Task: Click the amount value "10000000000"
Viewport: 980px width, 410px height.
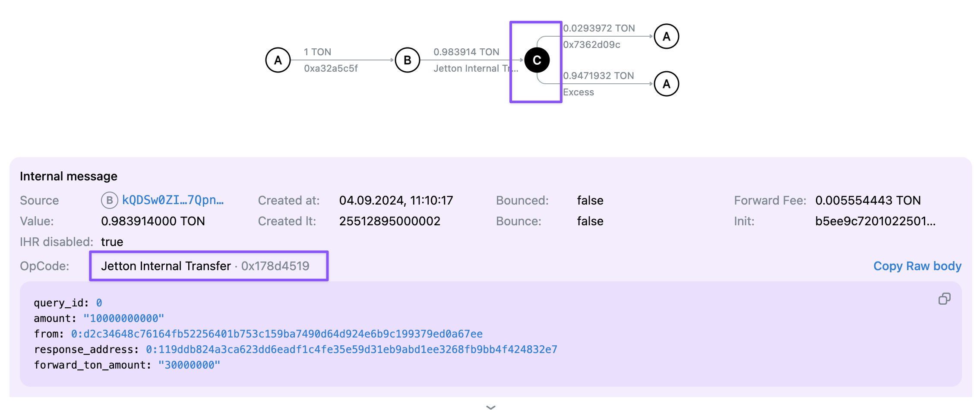Action: point(124,319)
